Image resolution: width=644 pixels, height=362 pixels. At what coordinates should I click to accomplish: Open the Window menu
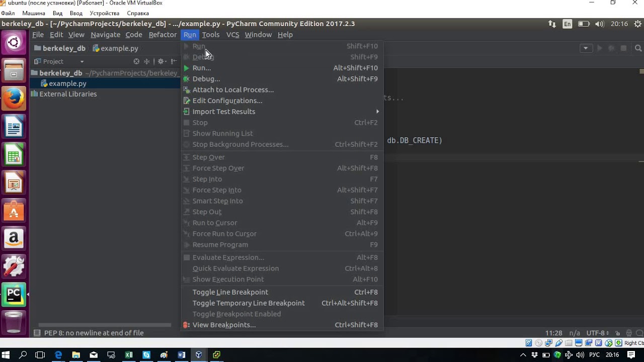258,35
